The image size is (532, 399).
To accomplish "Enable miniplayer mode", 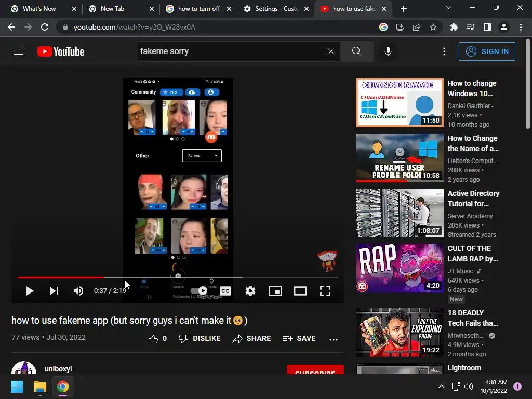I will [x=275, y=291].
